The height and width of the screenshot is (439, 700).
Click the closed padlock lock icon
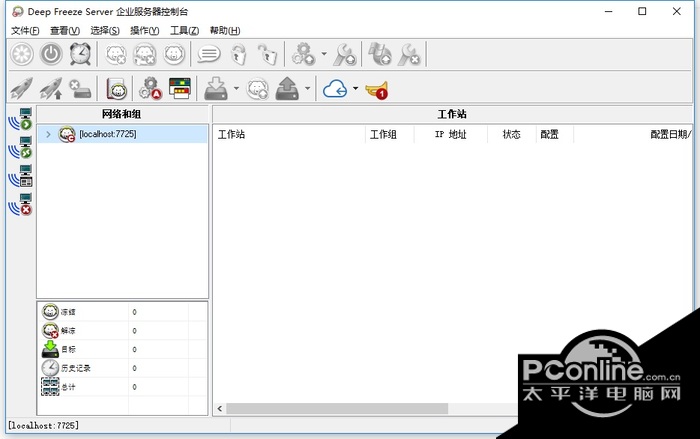tap(239, 54)
